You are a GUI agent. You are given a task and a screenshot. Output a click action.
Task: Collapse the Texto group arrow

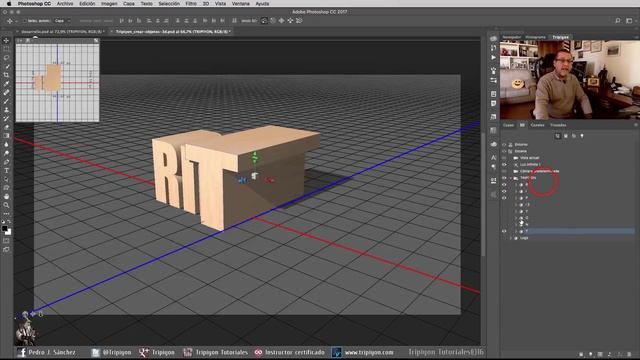point(511,178)
